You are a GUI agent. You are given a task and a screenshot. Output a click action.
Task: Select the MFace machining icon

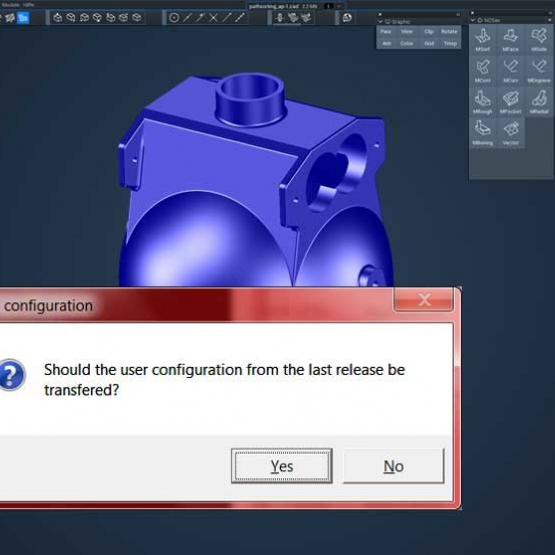point(510,40)
